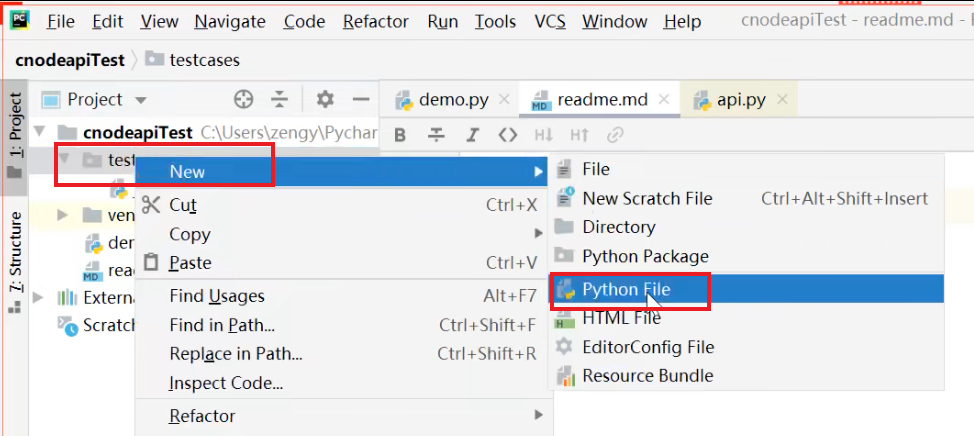Hide the Project panel with minus icon
Screen dimensions: 974x436
click(x=361, y=99)
